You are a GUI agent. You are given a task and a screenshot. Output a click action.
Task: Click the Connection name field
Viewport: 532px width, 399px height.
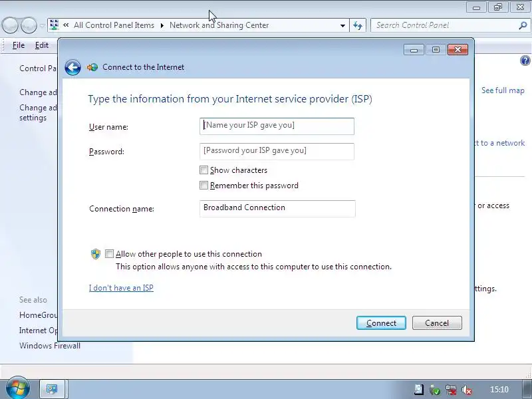click(277, 208)
